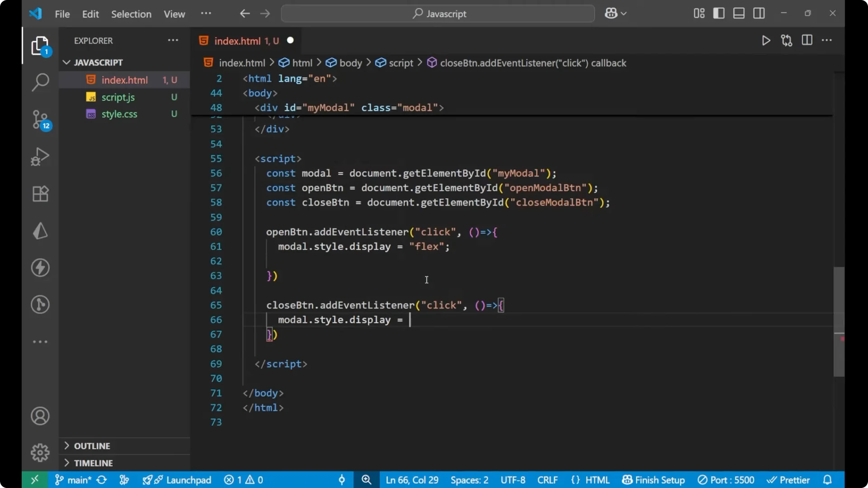Click the Thunder Client extension icon
The image size is (868, 488).
click(x=40, y=267)
